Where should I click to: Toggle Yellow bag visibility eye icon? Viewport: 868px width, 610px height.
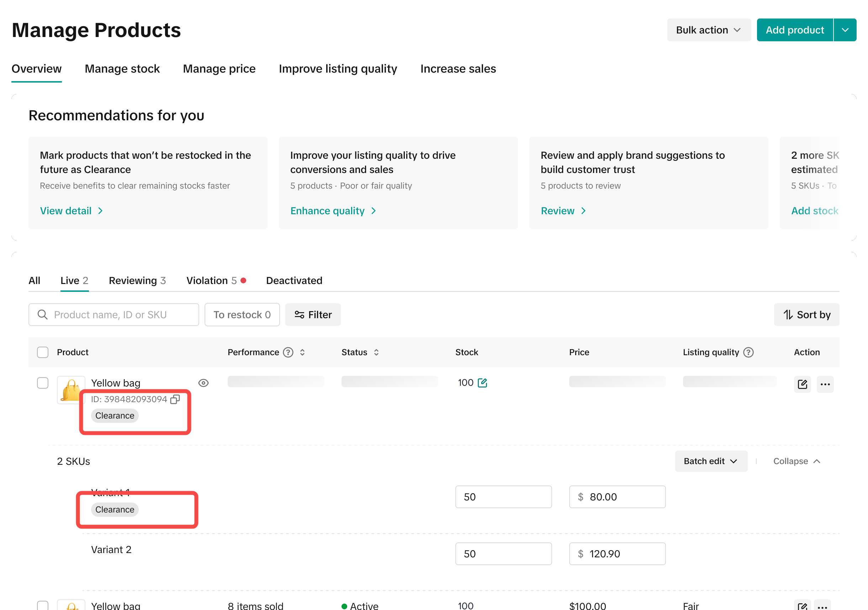pyautogui.click(x=203, y=383)
